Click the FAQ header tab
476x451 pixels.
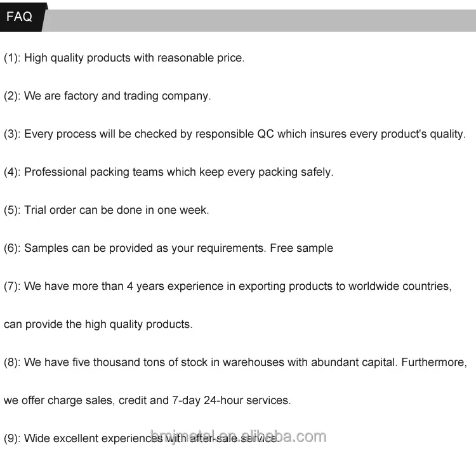(x=20, y=17)
